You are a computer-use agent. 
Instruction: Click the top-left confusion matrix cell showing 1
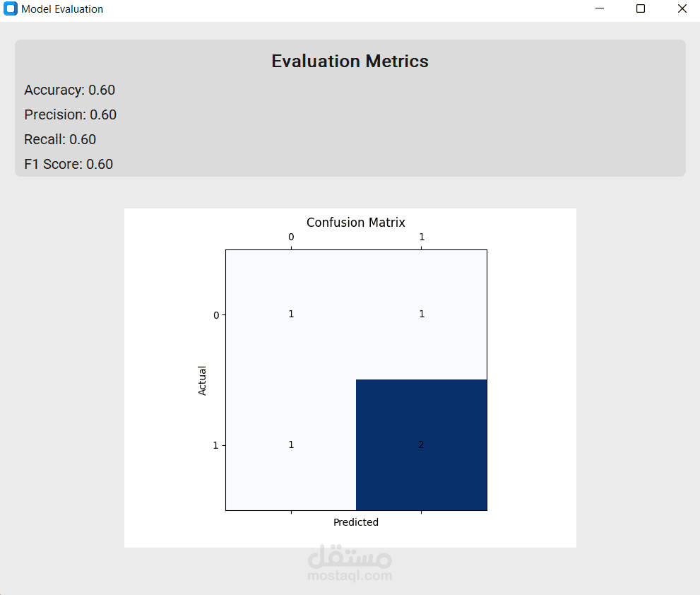[291, 314]
